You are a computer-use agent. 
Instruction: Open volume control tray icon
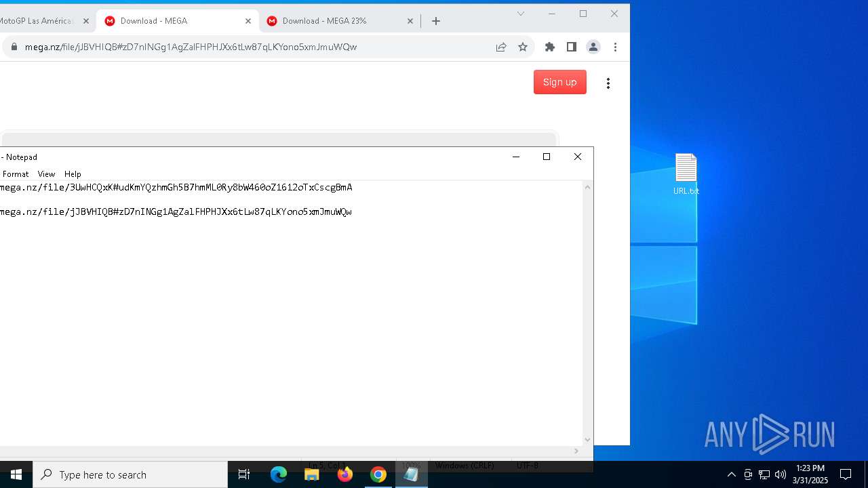(x=780, y=474)
